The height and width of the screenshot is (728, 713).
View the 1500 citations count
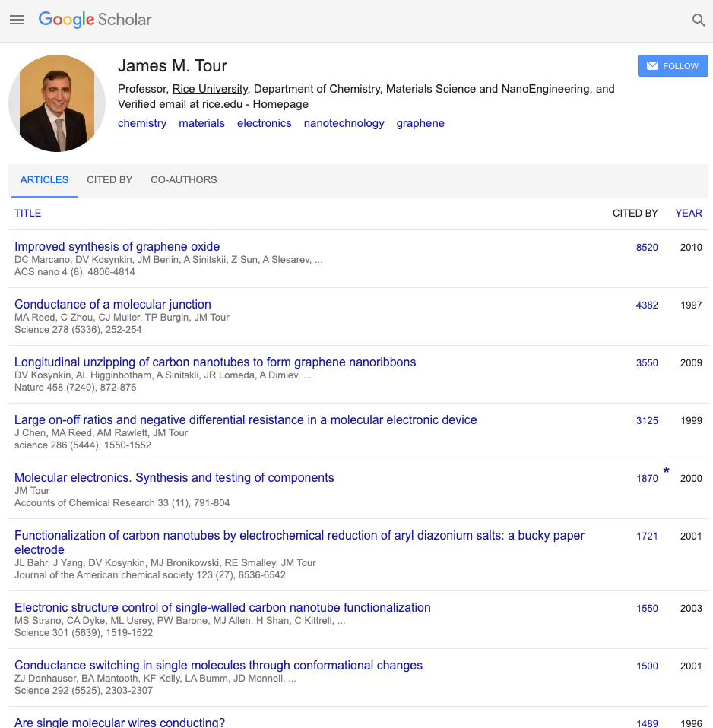click(647, 666)
